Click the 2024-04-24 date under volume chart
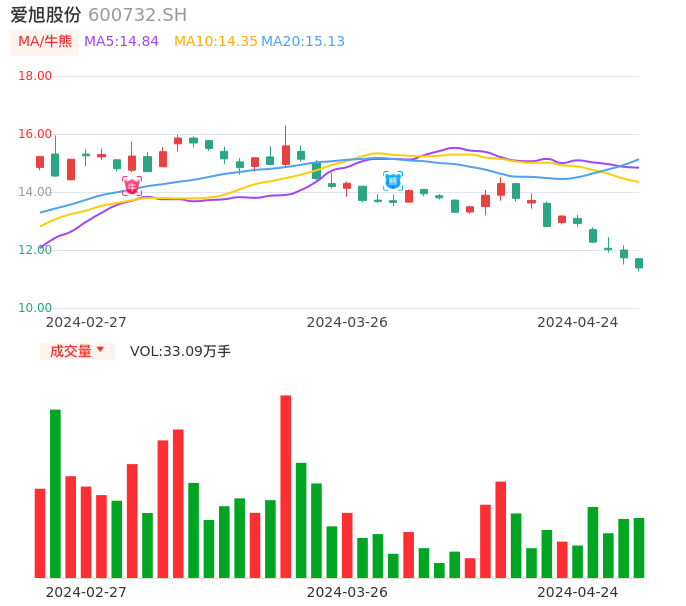 coord(578,592)
